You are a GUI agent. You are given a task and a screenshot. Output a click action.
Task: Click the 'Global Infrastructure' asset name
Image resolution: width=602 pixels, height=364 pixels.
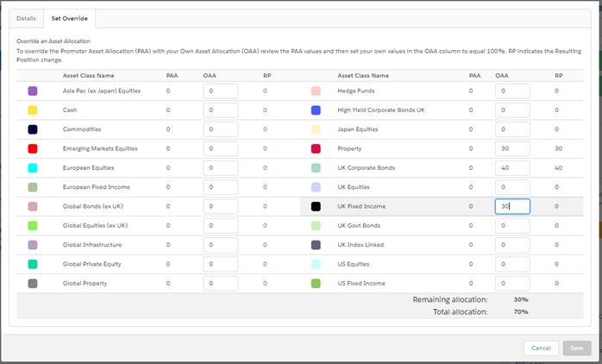click(x=92, y=245)
